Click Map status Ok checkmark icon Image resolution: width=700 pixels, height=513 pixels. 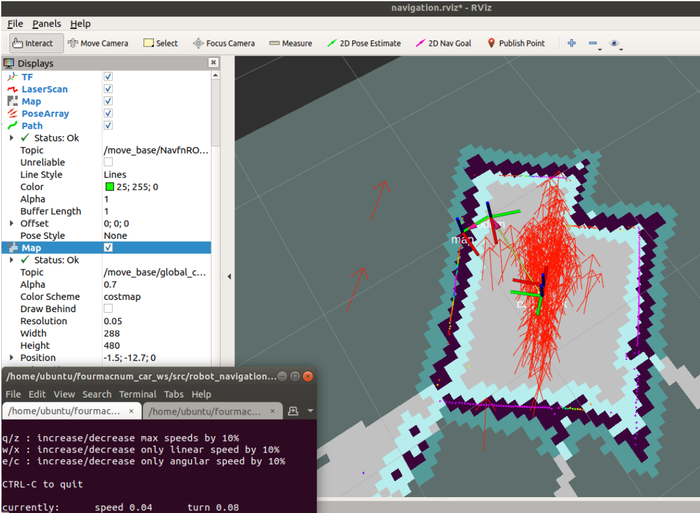tap(25, 259)
